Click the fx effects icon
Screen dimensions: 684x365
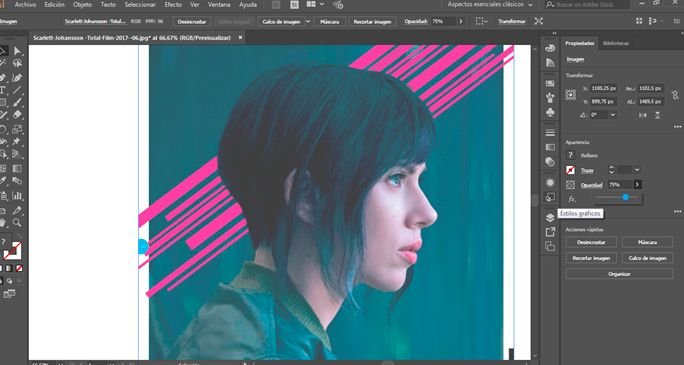pyautogui.click(x=572, y=199)
